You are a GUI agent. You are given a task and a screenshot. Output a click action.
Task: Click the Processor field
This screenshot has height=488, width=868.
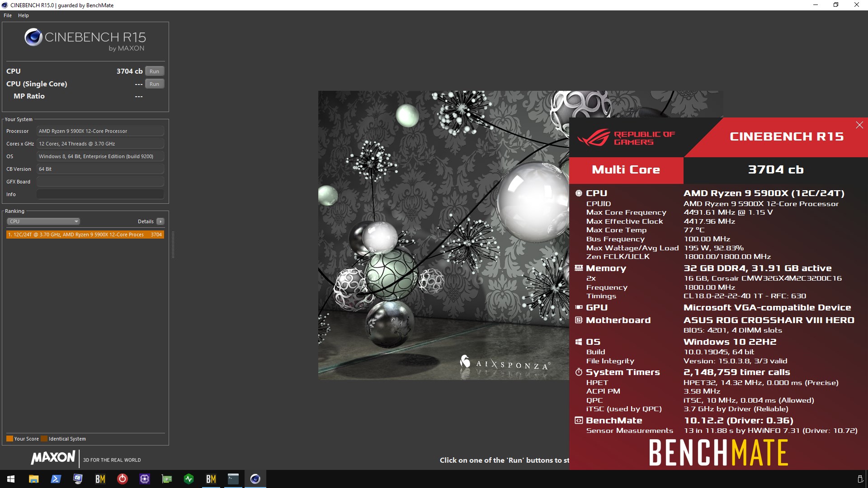click(x=100, y=131)
